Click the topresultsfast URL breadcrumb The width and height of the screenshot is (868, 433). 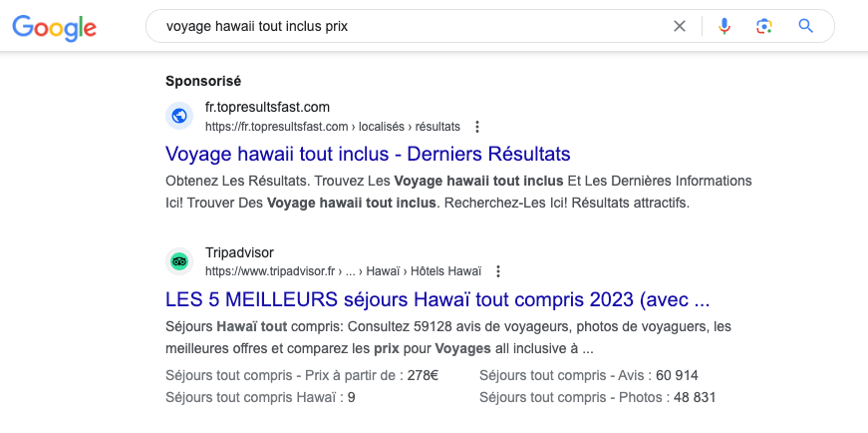pyautogui.click(x=333, y=127)
